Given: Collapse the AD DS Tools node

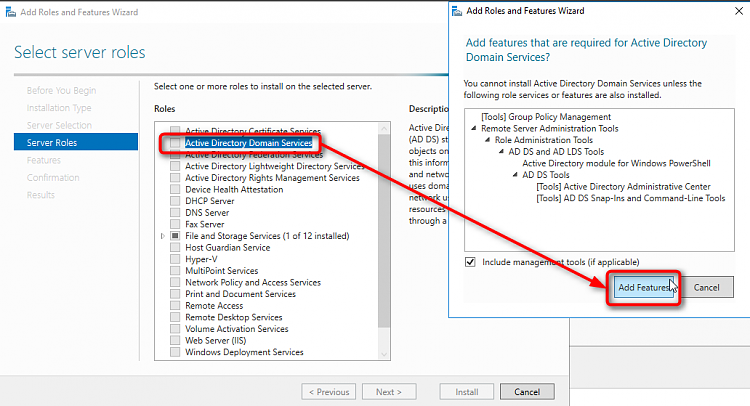Looking at the screenshot, I should (515, 175).
